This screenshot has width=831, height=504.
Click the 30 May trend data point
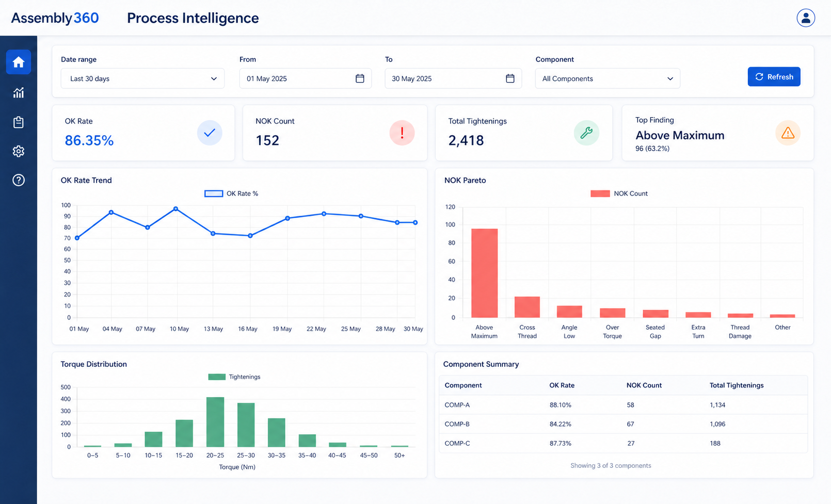click(x=415, y=223)
